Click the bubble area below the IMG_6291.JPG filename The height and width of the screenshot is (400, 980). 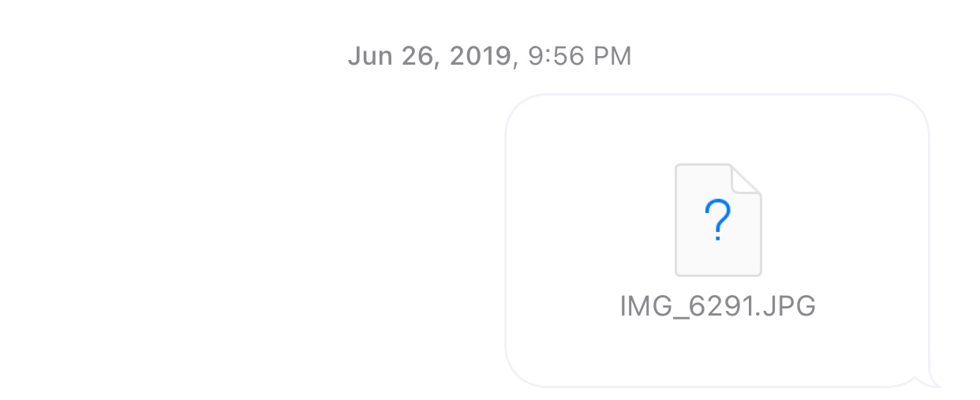(718, 353)
